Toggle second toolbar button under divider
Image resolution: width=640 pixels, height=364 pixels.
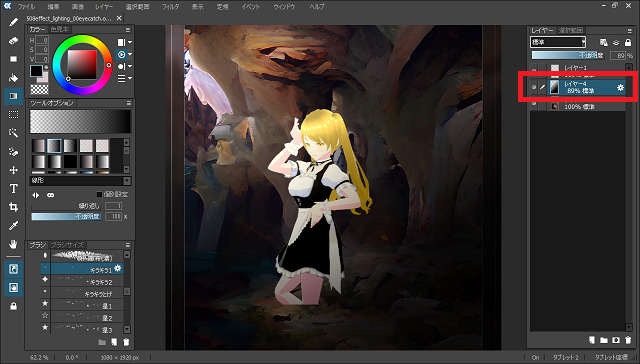(x=13, y=288)
